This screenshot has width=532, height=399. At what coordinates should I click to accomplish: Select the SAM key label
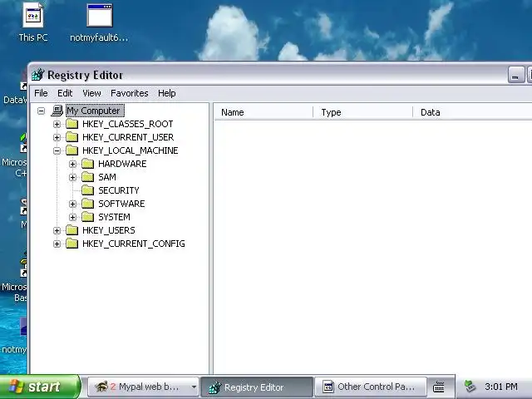point(107,177)
